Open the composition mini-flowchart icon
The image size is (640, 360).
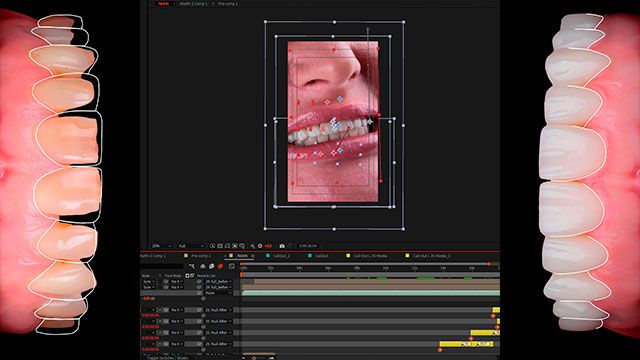(192, 266)
